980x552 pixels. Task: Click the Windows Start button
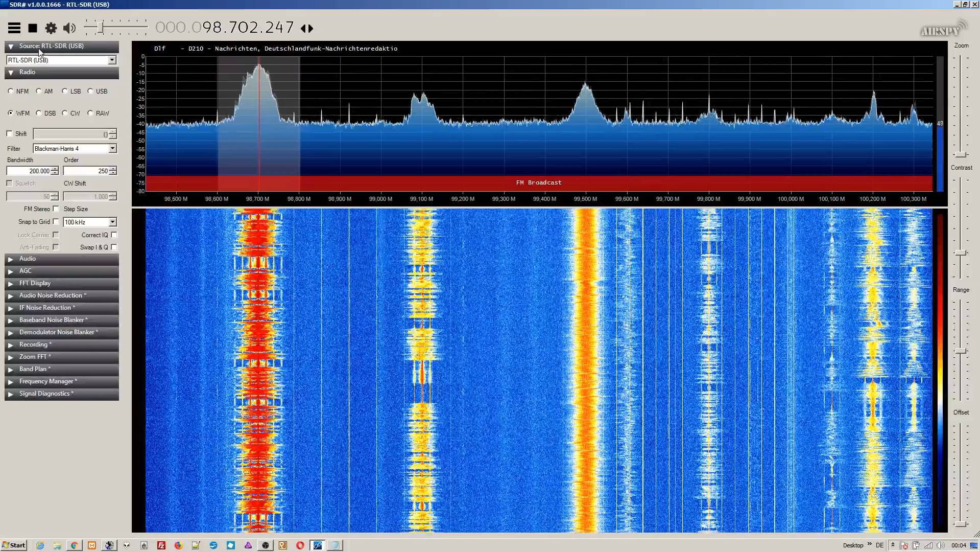(14, 545)
